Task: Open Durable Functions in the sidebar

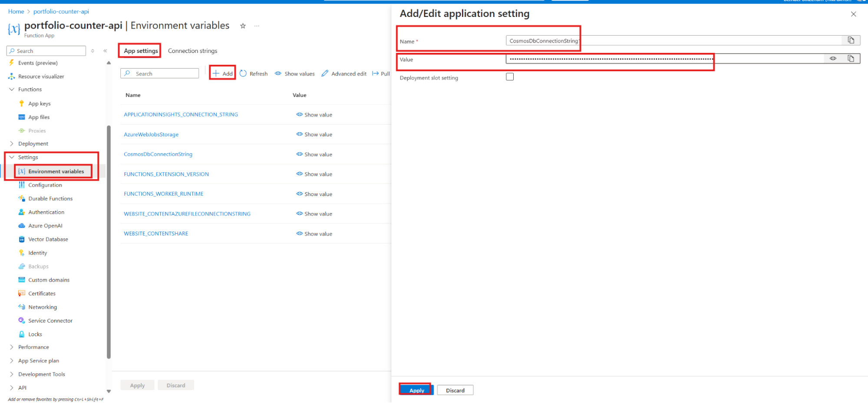Action: [x=50, y=198]
